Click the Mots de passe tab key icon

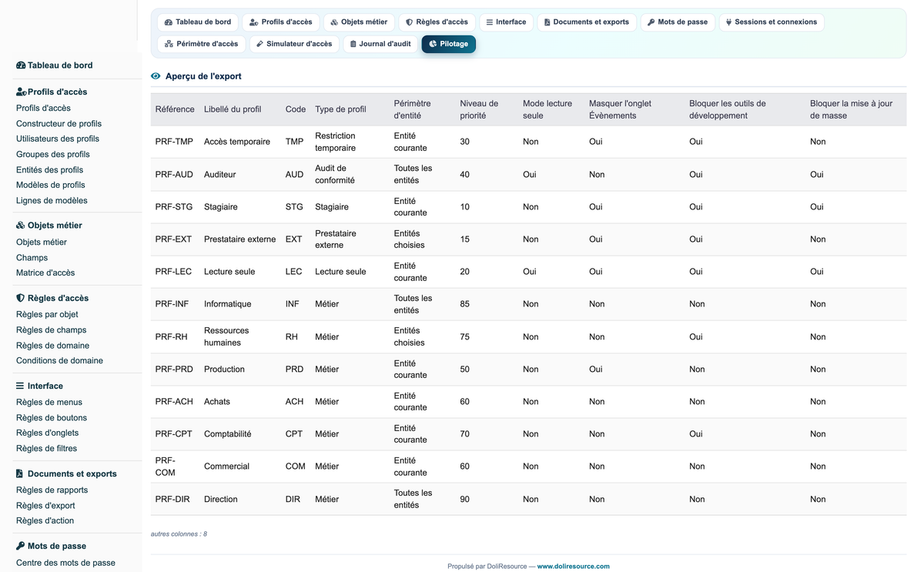tap(651, 22)
